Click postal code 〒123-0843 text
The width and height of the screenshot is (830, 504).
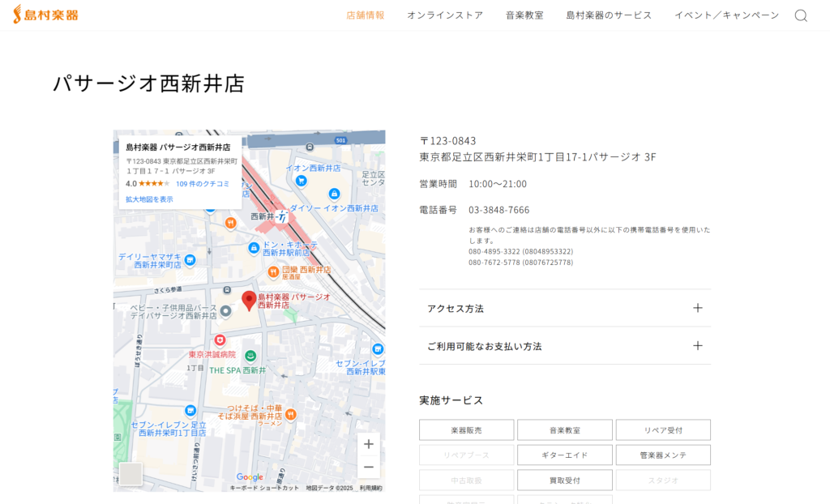point(447,141)
